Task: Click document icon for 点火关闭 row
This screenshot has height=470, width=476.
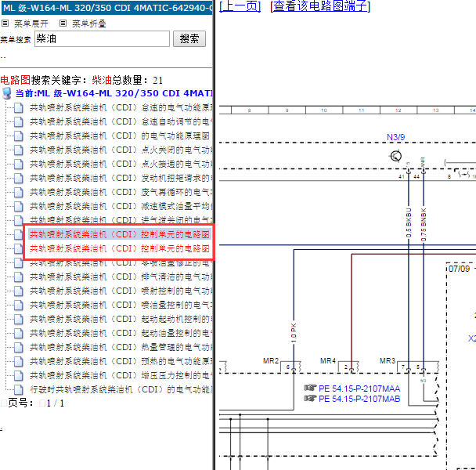Action: pos(19,150)
